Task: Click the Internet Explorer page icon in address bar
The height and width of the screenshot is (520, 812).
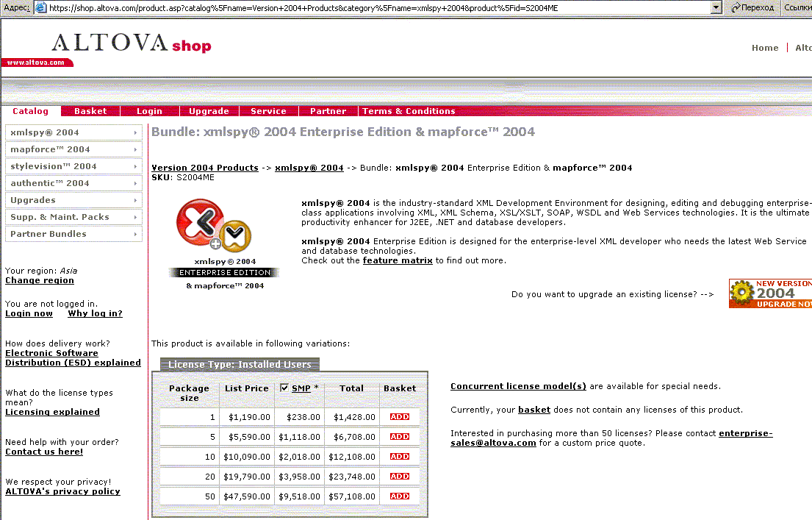Action: 41,8
